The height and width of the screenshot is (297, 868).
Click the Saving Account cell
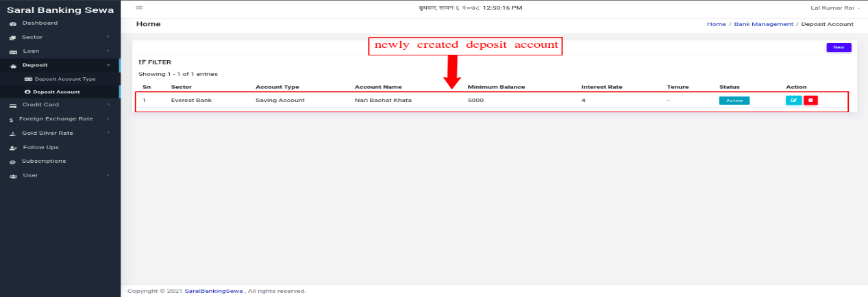tap(280, 101)
